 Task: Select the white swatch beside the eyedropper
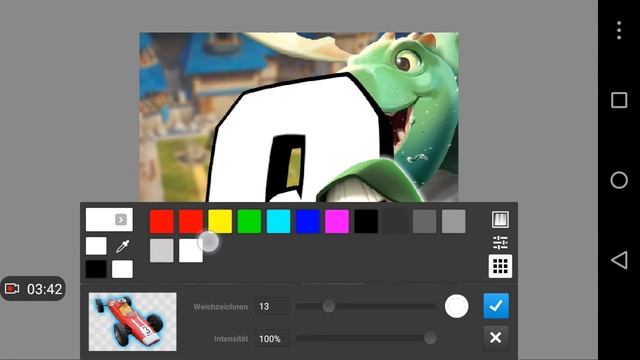pyautogui.click(x=96, y=246)
